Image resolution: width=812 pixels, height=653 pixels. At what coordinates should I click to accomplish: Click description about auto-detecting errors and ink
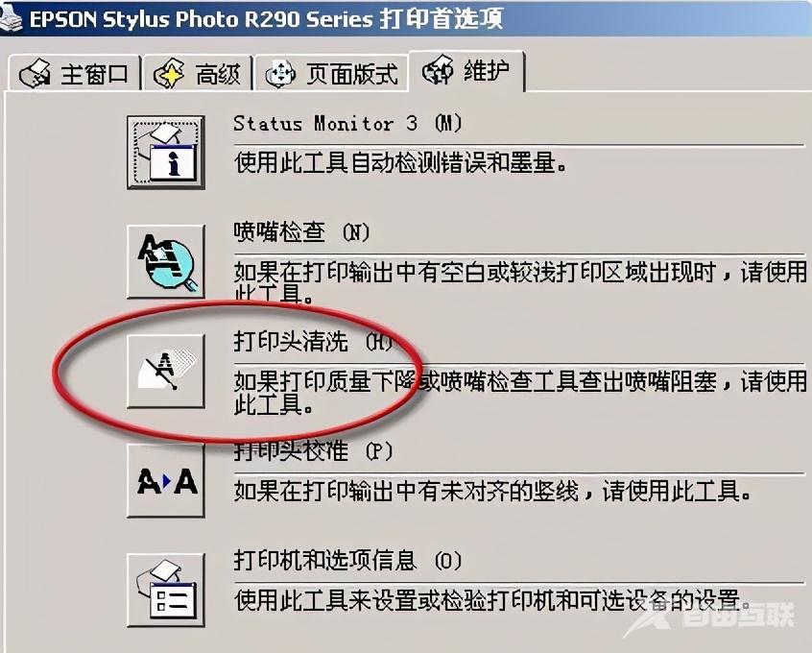point(400,162)
